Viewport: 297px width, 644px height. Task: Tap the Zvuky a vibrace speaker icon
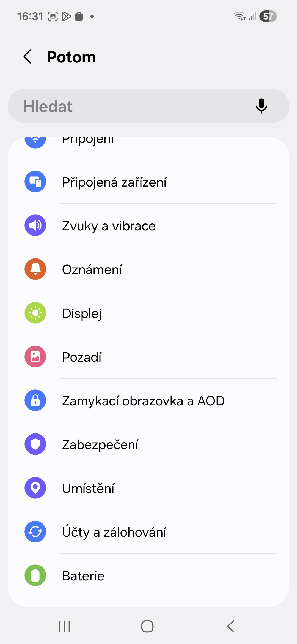point(35,225)
